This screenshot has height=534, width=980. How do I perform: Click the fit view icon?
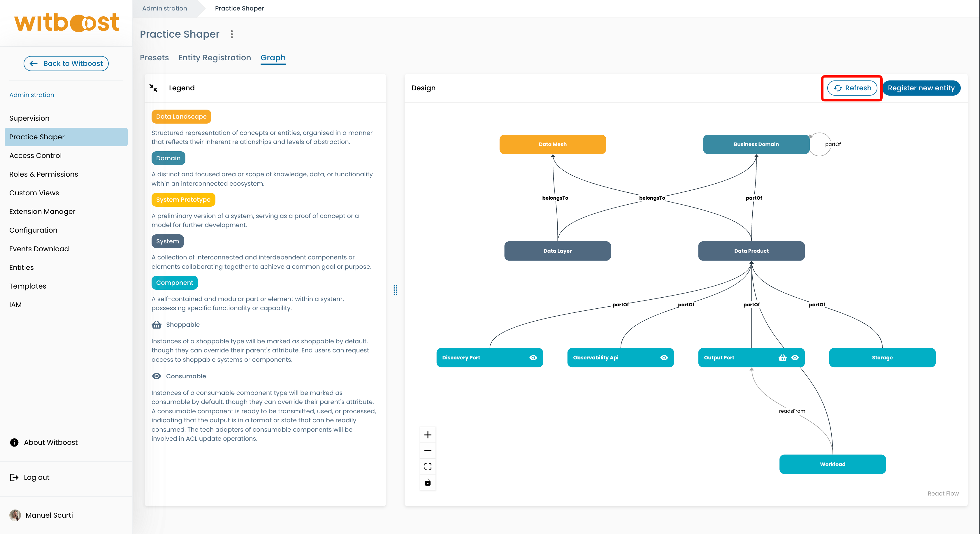428,466
